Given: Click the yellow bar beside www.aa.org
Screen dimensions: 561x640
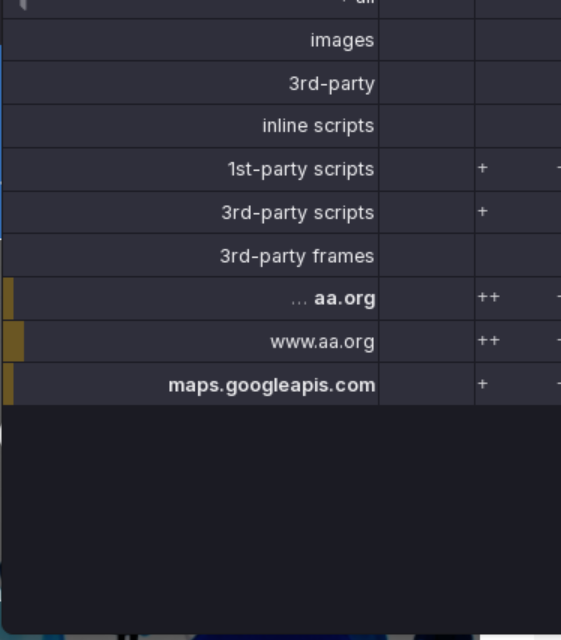Looking at the screenshot, I should point(13,341).
